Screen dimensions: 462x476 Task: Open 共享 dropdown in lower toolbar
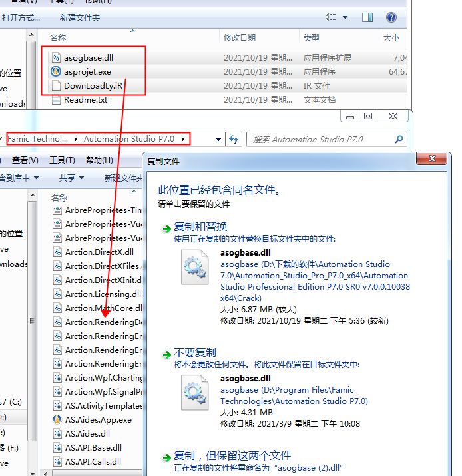pyautogui.click(x=71, y=178)
